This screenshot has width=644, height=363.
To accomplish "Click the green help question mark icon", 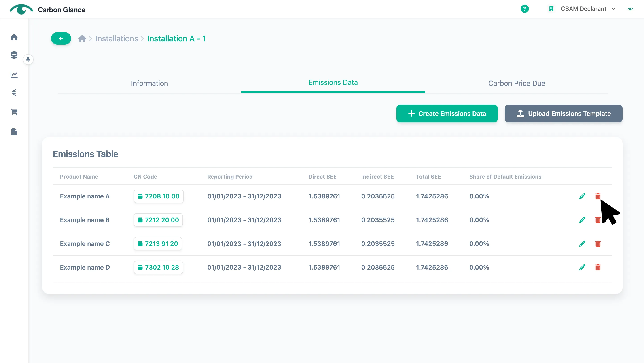I will 525,9.
